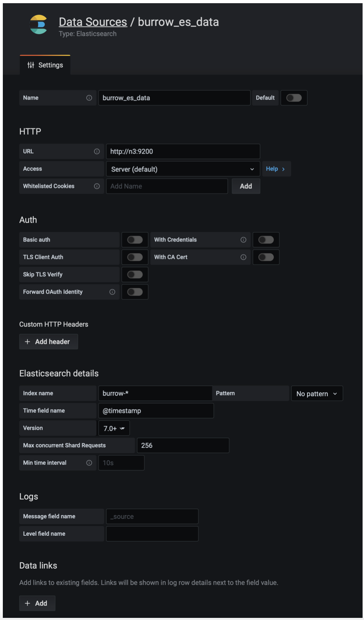Enable the Skip TLS Verify switch
Viewport: 364px width, 620px height.
tap(135, 275)
